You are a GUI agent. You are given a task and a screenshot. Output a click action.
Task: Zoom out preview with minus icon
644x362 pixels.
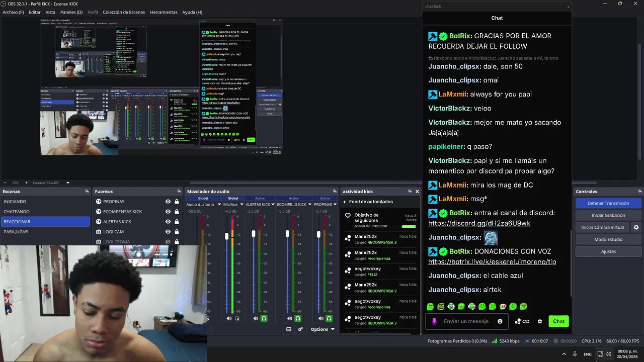pos(5,183)
